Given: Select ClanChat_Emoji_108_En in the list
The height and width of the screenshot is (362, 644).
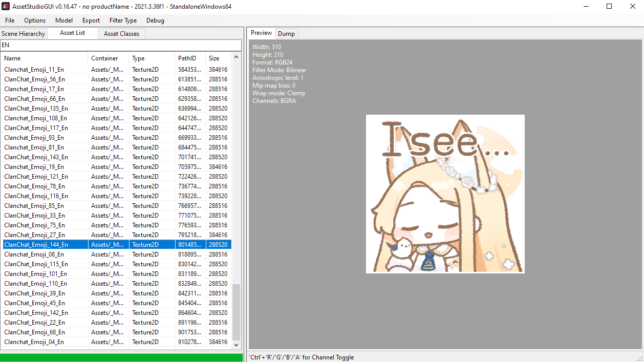Looking at the screenshot, I should tap(117, 118).
